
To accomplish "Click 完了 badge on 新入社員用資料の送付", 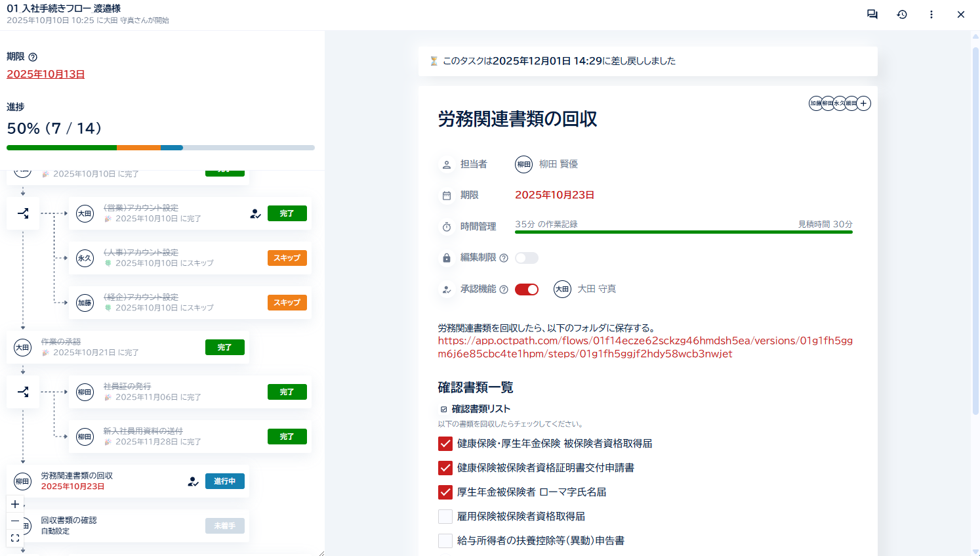I will (287, 437).
